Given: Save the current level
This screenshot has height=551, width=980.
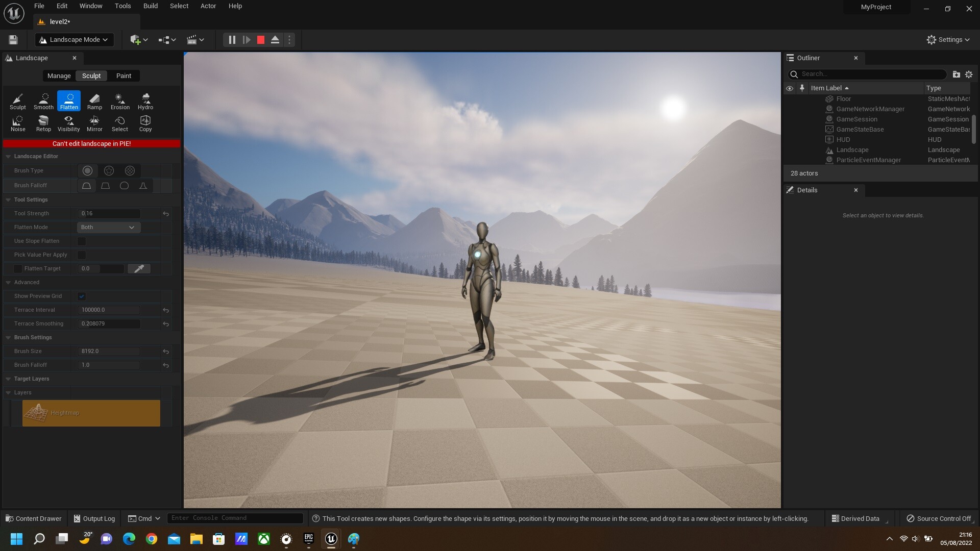Looking at the screenshot, I should 13,40.
